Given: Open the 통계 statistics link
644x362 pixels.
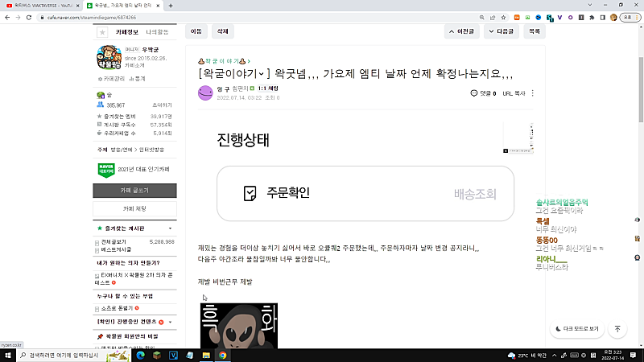Looking at the screenshot, I should (x=137, y=79).
